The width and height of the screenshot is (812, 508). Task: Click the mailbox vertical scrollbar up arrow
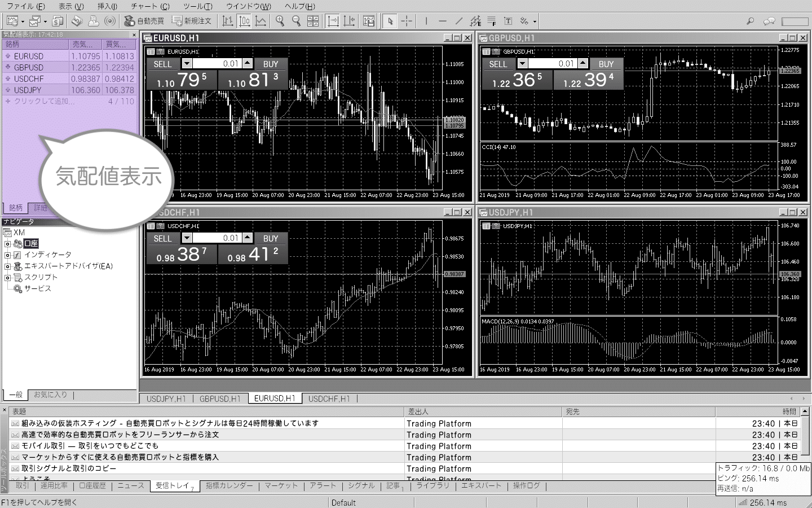click(805, 411)
